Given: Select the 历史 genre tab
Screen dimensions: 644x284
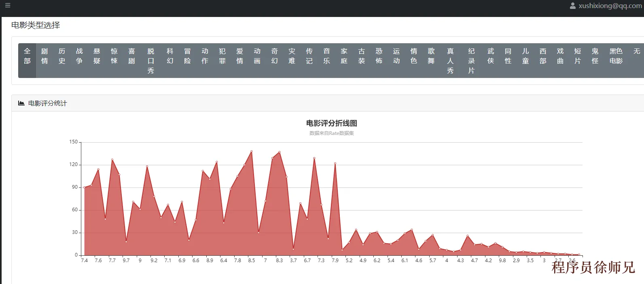Looking at the screenshot, I should [x=62, y=61].
